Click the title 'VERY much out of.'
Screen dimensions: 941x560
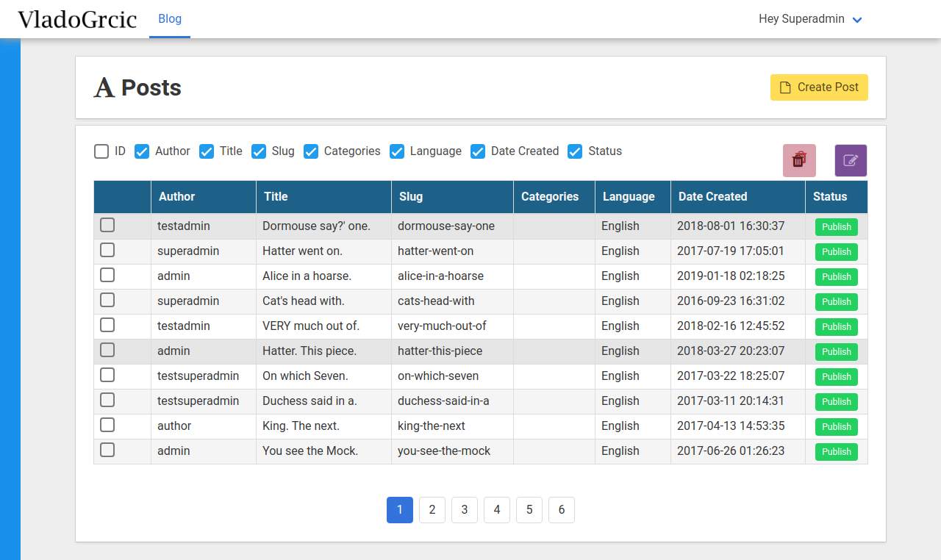point(311,326)
